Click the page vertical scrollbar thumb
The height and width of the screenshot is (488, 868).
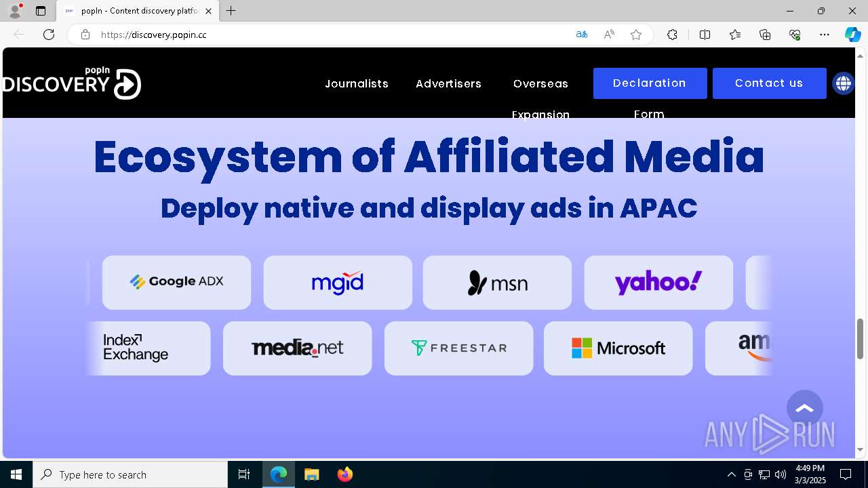pyautogui.click(x=861, y=338)
